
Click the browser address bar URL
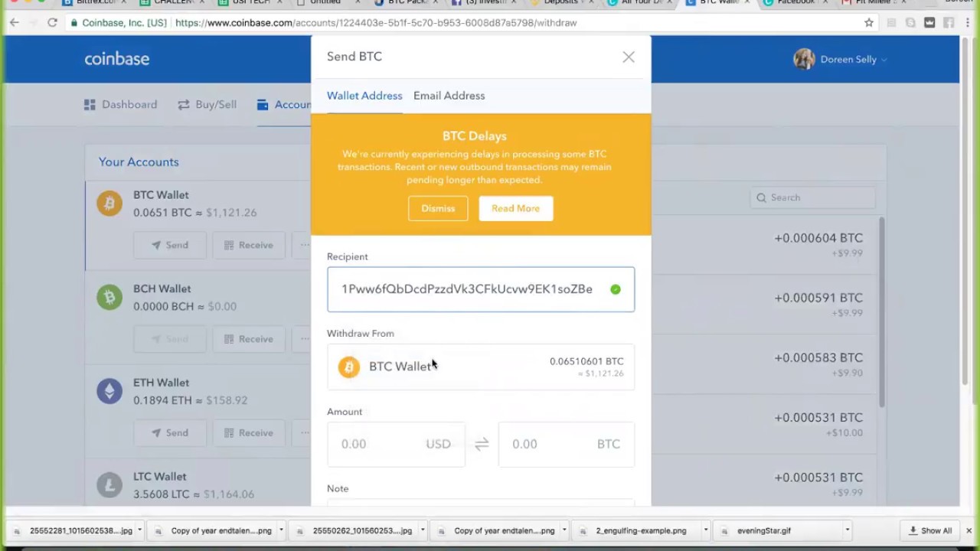tap(376, 23)
